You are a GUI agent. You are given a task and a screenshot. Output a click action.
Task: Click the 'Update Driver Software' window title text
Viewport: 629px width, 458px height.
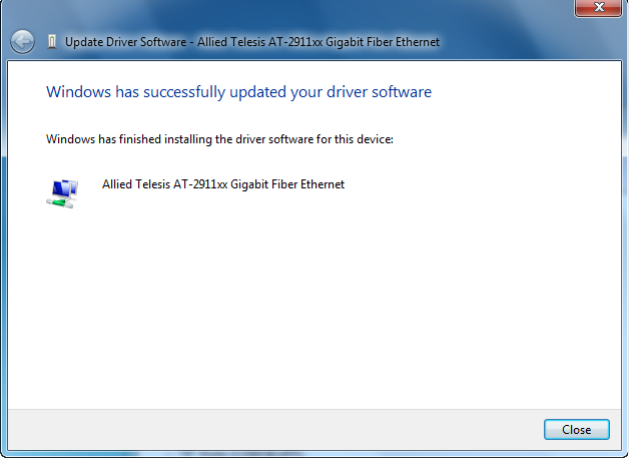coord(252,42)
